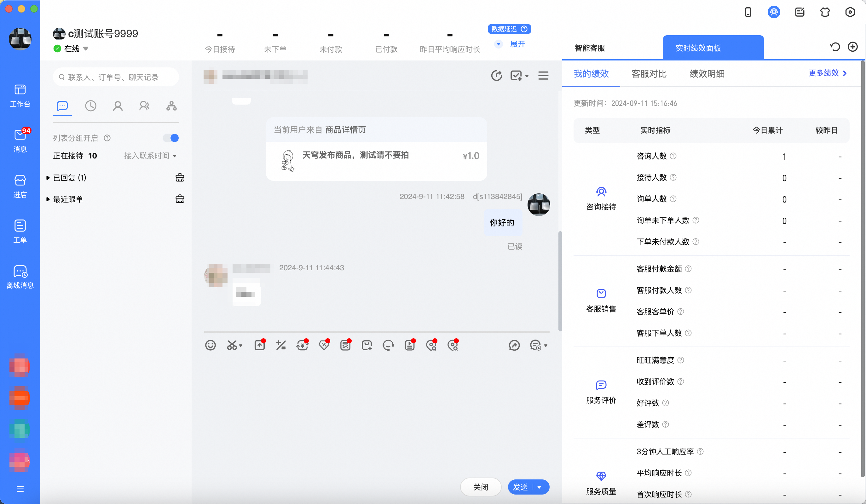866x504 pixels.
Task: Select the organization team structure tab
Action: click(x=171, y=106)
